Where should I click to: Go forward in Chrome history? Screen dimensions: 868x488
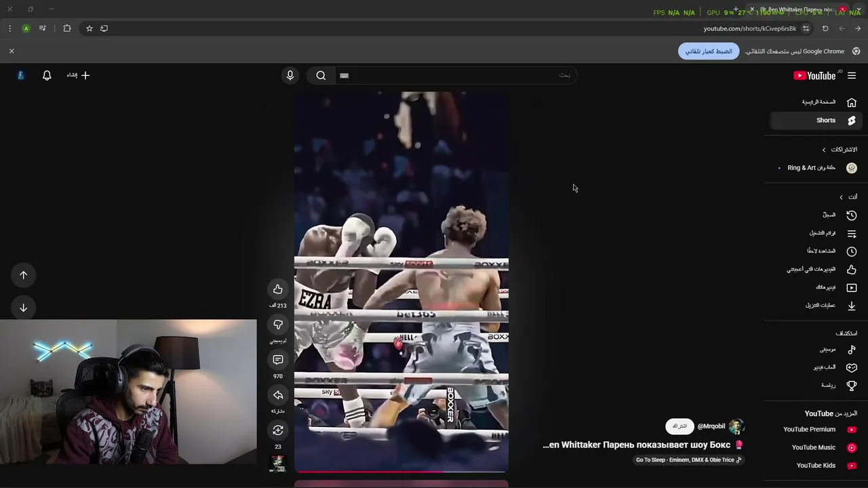click(842, 28)
